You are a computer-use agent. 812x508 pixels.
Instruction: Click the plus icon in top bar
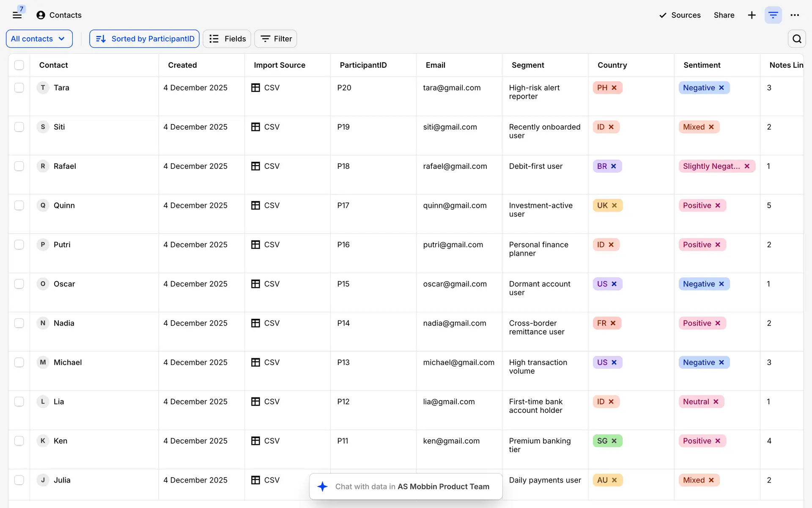pos(752,15)
